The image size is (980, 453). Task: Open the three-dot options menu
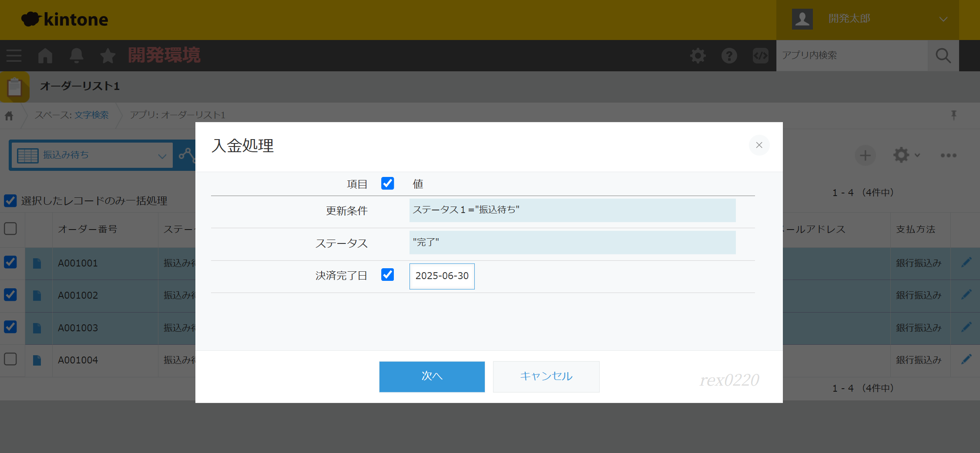click(948, 155)
